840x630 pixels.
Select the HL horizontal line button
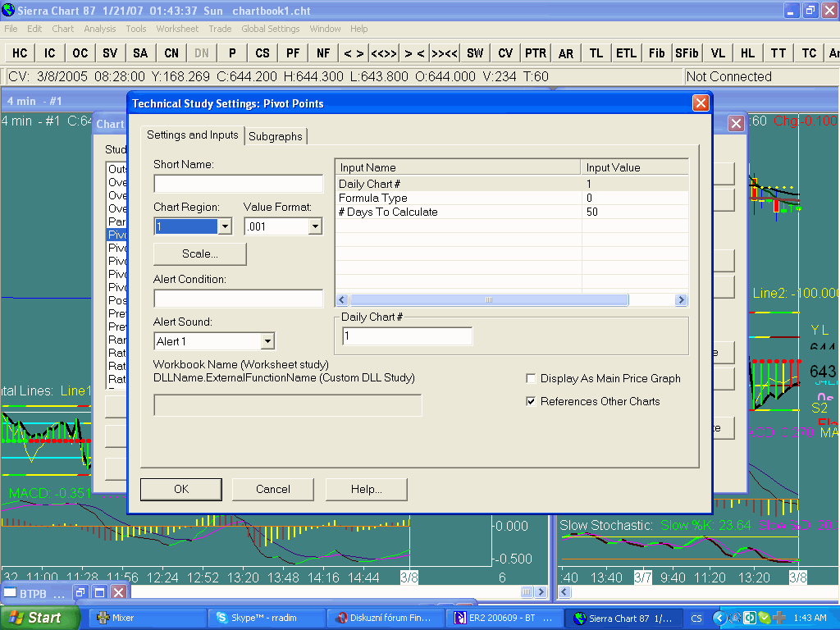(x=747, y=52)
